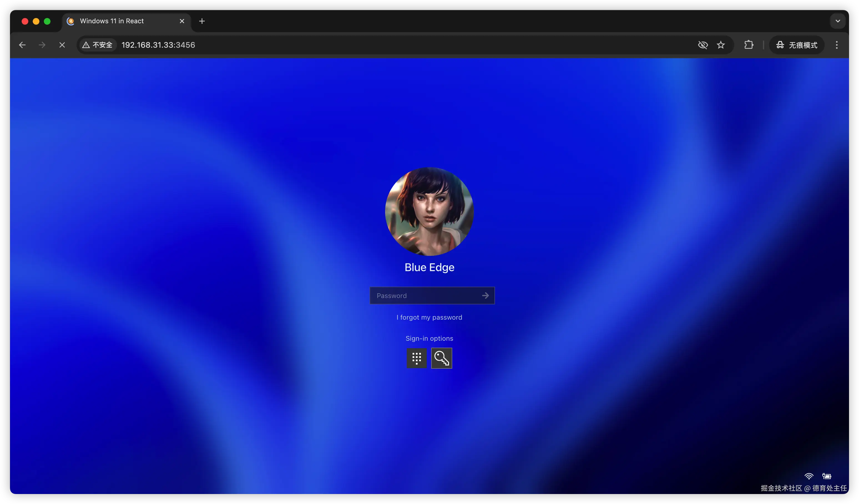The height and width of the screenshot is (504, 859).
Task: Select the Windows 11 in React tab
Action: click(112, 21)
